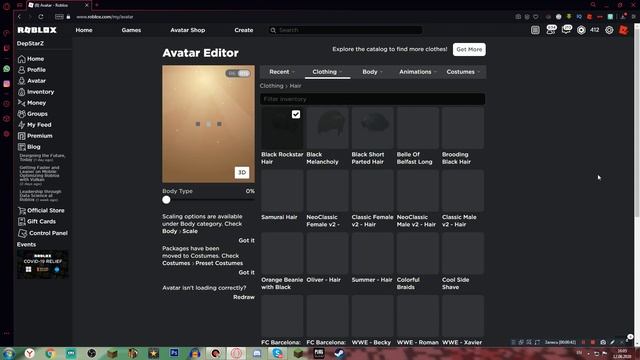The height and width of the screenshot is (360, 640).
Task: Click the Windows Start button
Action: [9, 353]
